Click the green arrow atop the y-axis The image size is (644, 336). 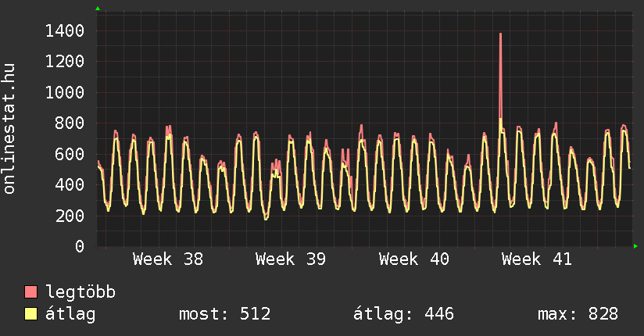tap(98, 9)
